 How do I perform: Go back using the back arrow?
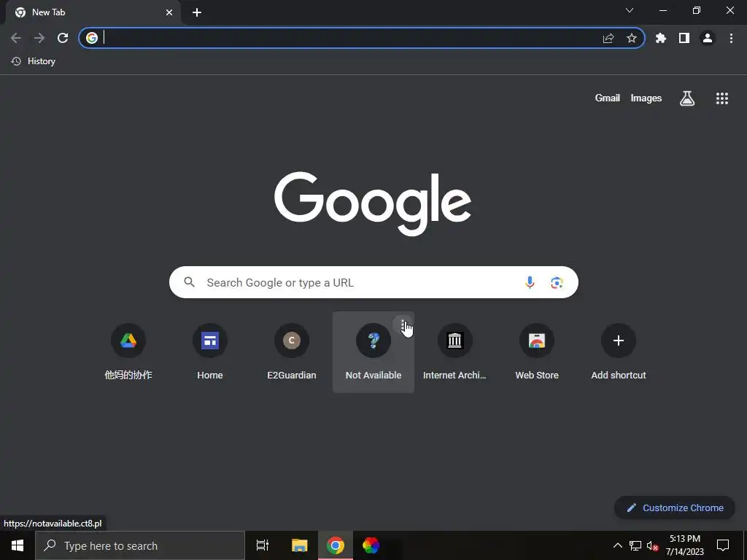(16, 38)
